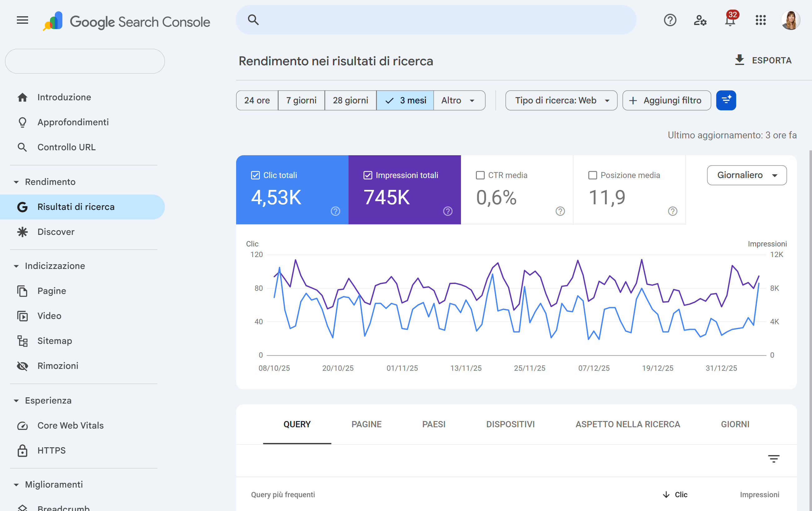This screenshot has height=511, width=812.
Task: Enable the CTR media checkbox
Action: point(480,176)
